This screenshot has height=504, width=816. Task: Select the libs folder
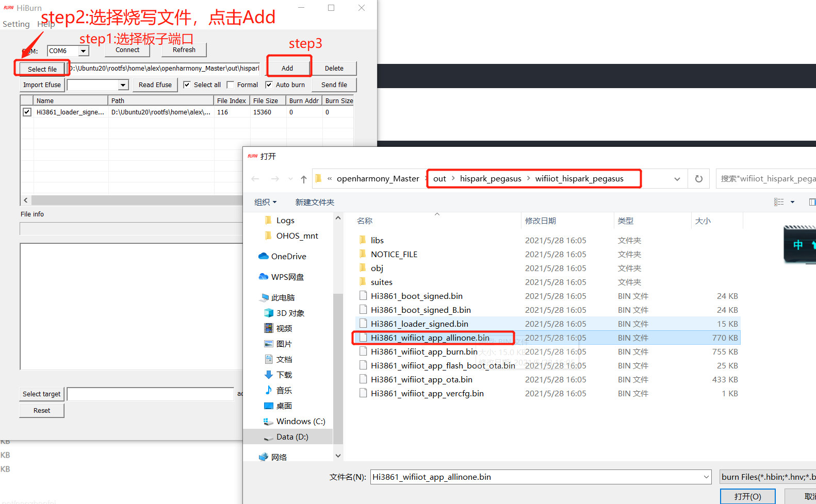[x=377, y=240]
